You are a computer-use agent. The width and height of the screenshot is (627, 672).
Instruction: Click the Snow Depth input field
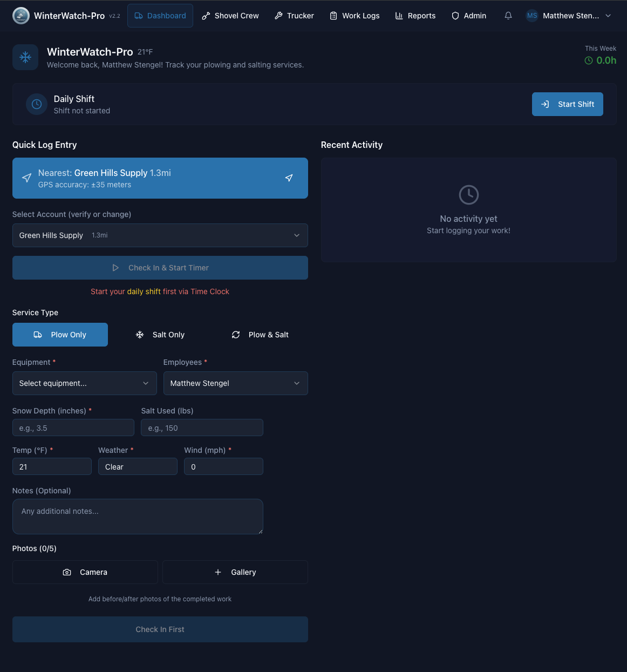tap(73, 427)
